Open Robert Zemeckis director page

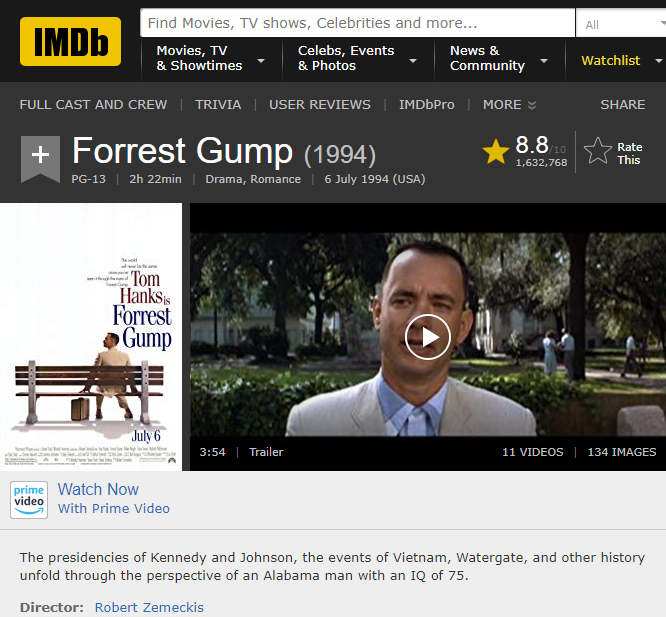(x=149, y=607)
